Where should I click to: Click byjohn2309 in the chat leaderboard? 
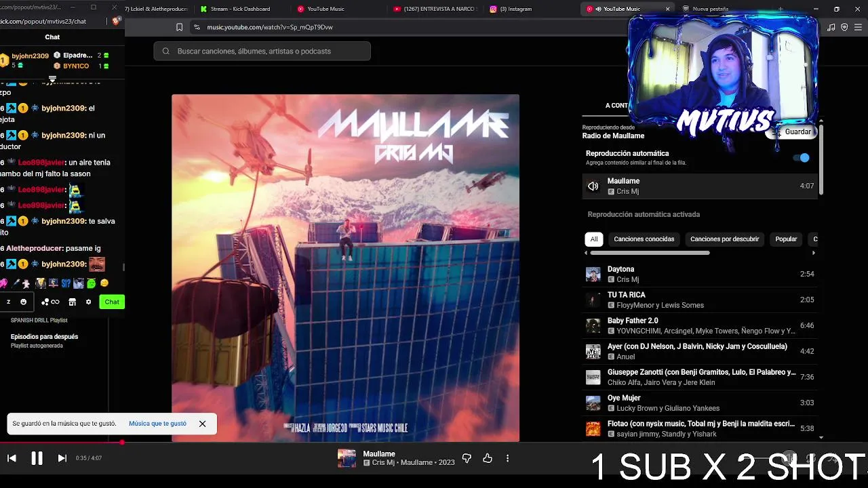tap(30, 56)
